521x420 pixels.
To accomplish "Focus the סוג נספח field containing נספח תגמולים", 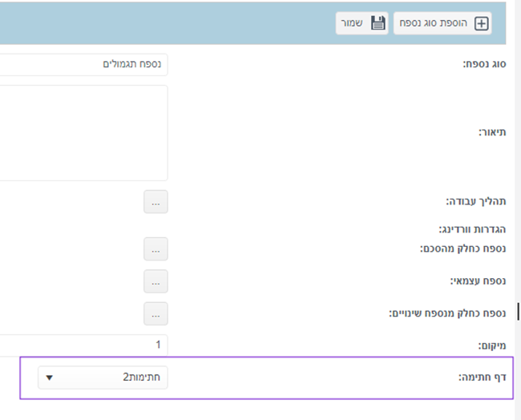I will [83, 64].
